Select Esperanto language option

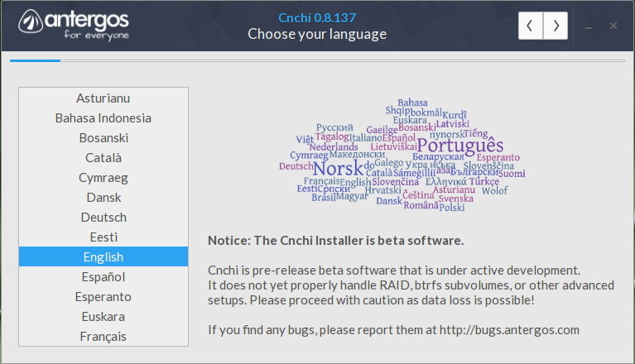pyautogui.click(x=103, y=296)
